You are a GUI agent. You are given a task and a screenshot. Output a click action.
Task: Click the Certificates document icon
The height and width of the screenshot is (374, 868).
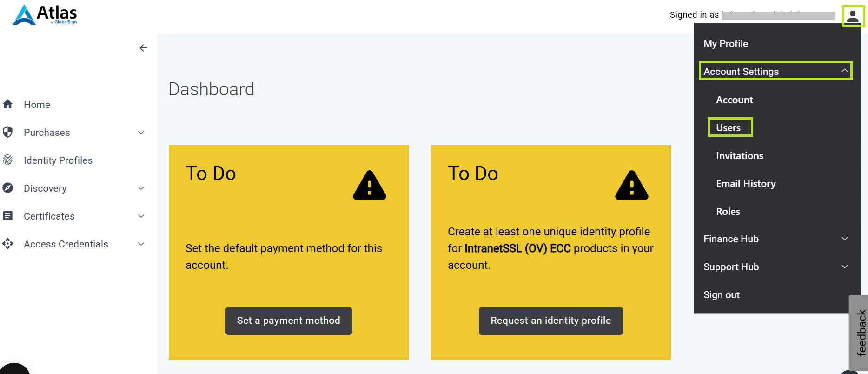coord(8,216)
